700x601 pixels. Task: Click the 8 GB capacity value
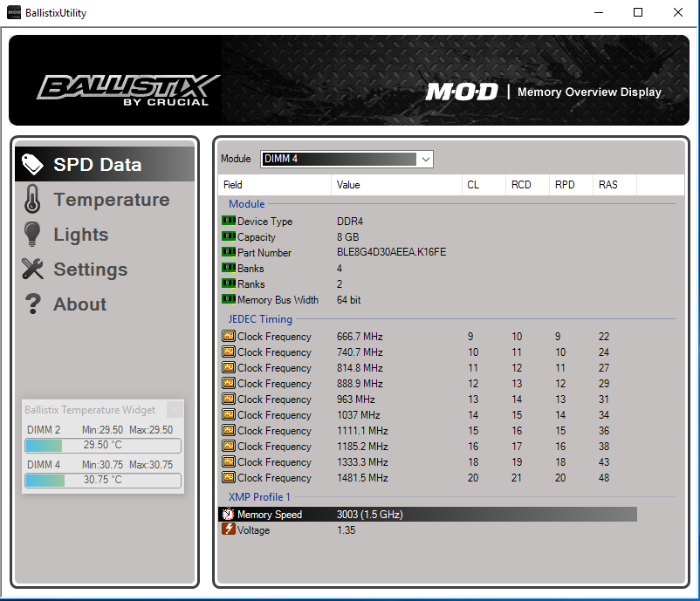coord(347,237)
